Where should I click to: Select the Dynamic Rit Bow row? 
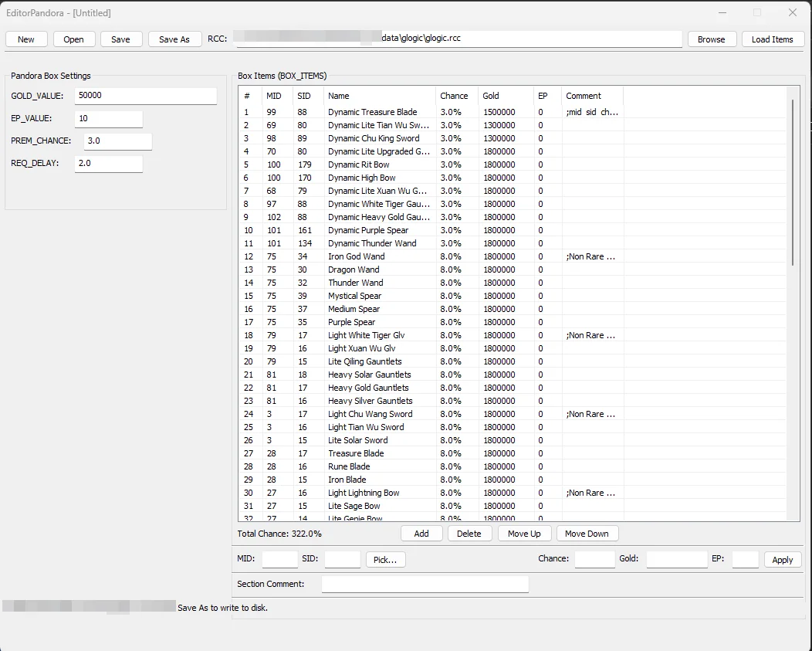click(514, 164)
